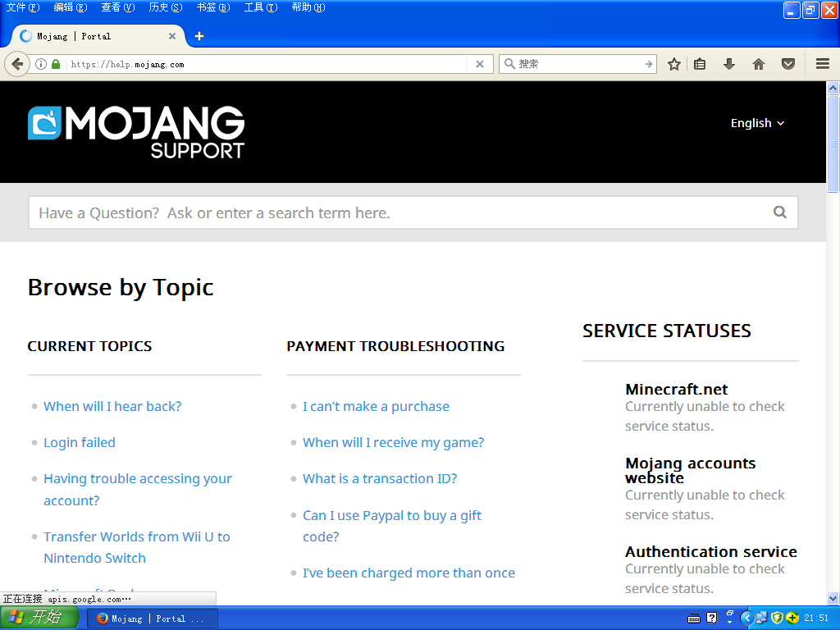Screen dimensions: 840x630
Task: Open the English language dropdown
Action: click(x=757, y=123)
